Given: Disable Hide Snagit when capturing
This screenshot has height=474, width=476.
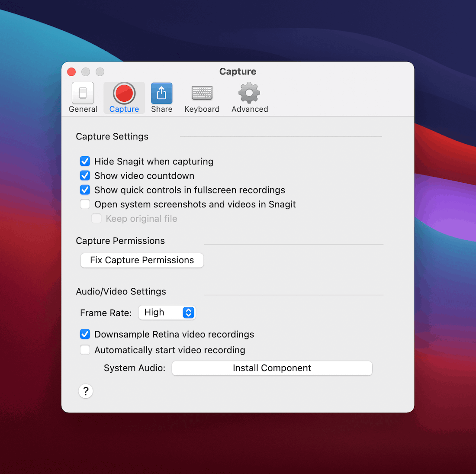Looking at the screenshot, I should (85, 161).
